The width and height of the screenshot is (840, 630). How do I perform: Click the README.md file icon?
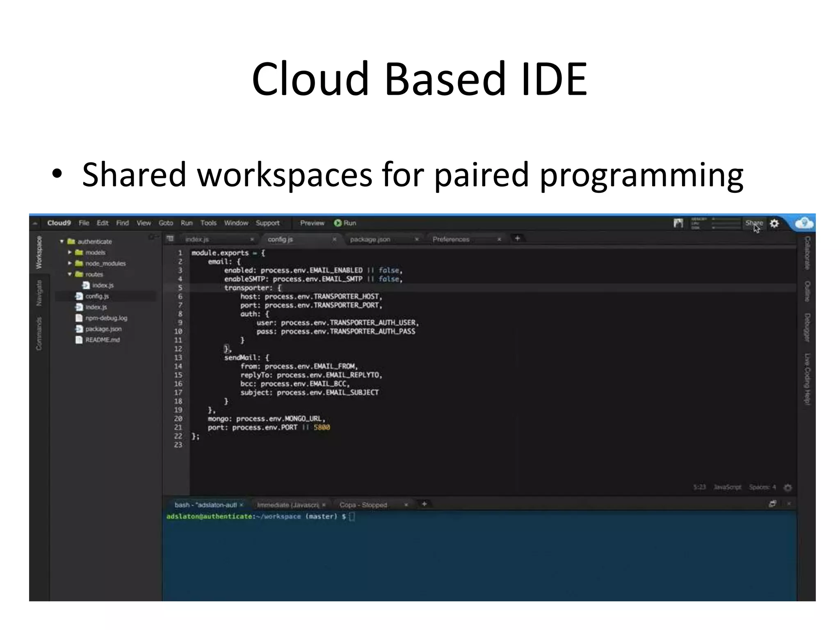(x=79, y=340)
